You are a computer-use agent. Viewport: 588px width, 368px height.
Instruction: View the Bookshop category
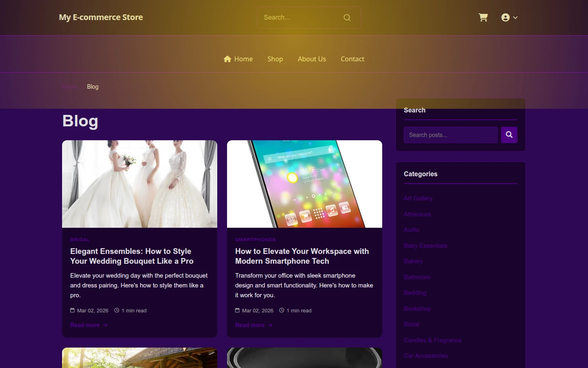(417, 309)
